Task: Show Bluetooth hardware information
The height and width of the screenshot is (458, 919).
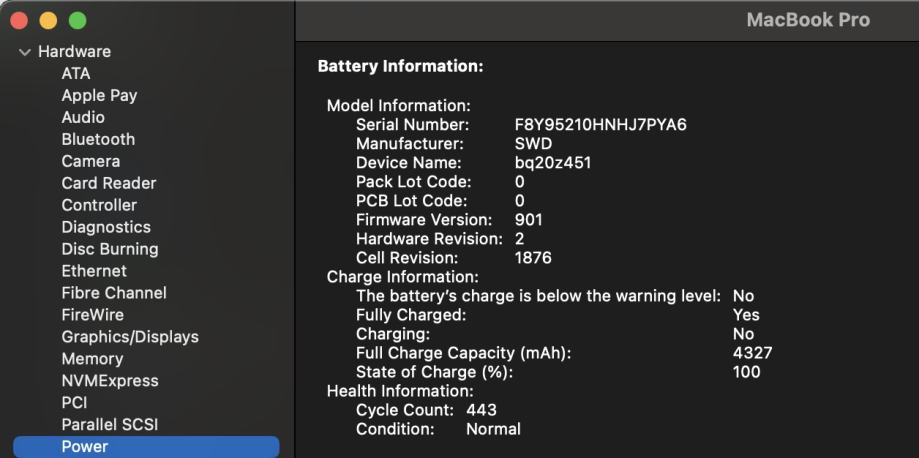Action: [98, 140]
